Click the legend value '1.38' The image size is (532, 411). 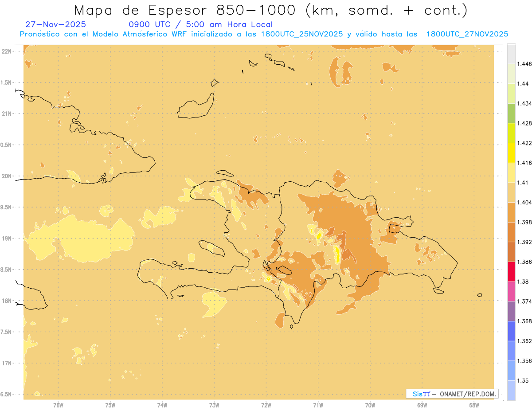coord(523,282)
